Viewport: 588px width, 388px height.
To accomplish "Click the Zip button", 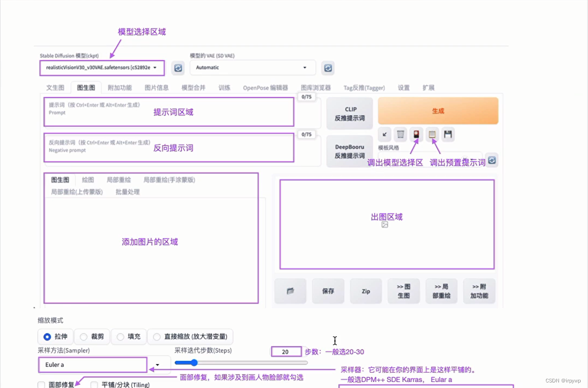I will pyautogui.click(x=366, y=291).
